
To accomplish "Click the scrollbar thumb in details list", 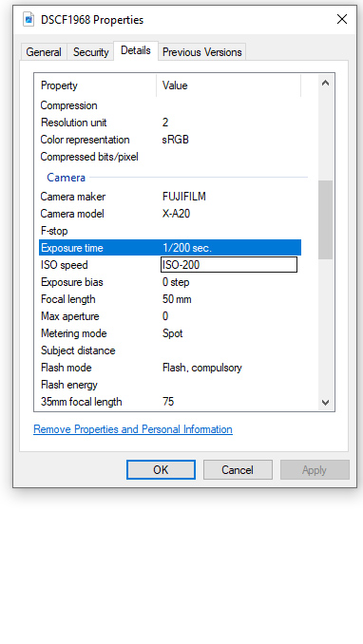I will 325,219.
